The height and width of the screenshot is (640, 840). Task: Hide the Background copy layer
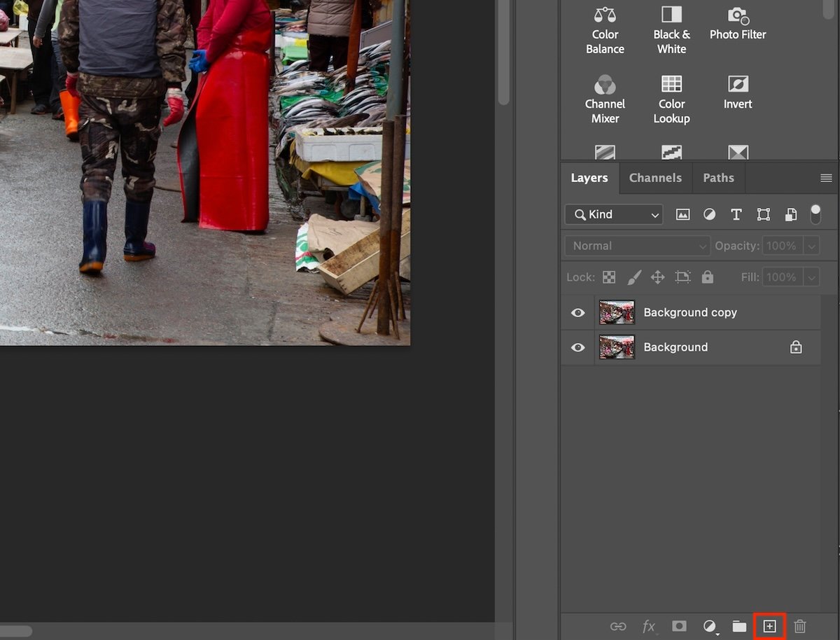(577, 312)
